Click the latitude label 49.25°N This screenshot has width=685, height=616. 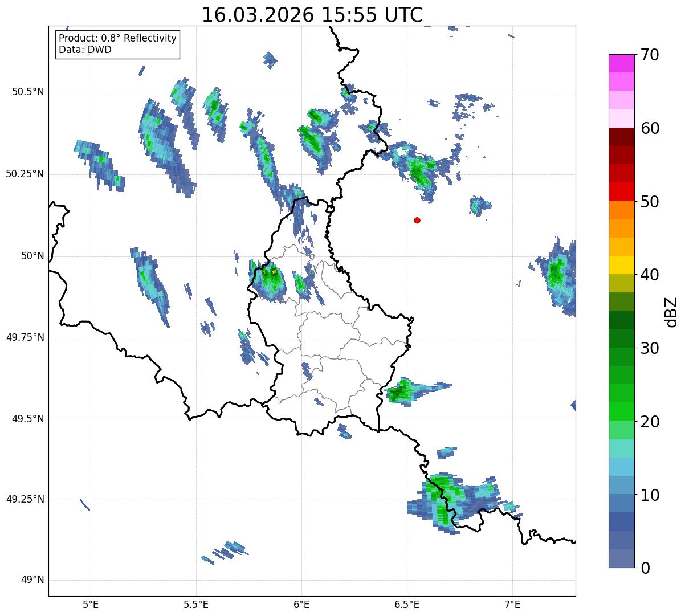tap(25, 500)
